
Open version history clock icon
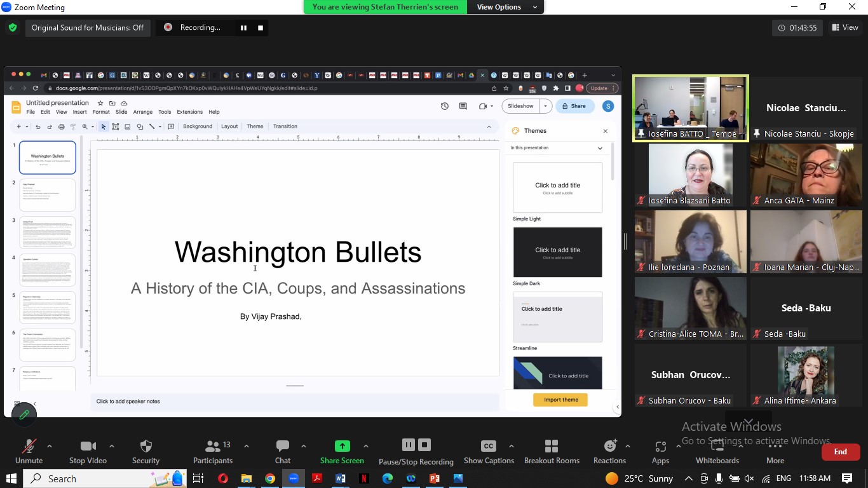[x=445, y=106]
